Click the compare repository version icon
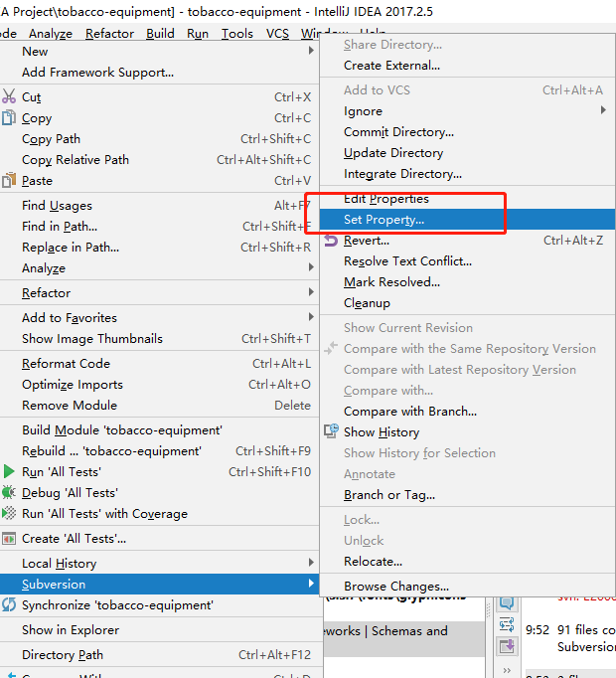This screenshot has width=616, height=678. (x=331, y=348)
